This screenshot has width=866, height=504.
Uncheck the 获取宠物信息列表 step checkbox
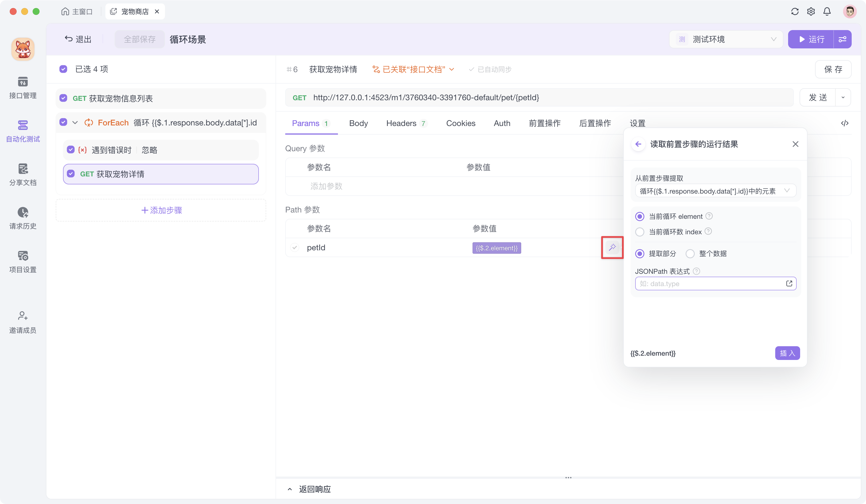click(63, 98)
